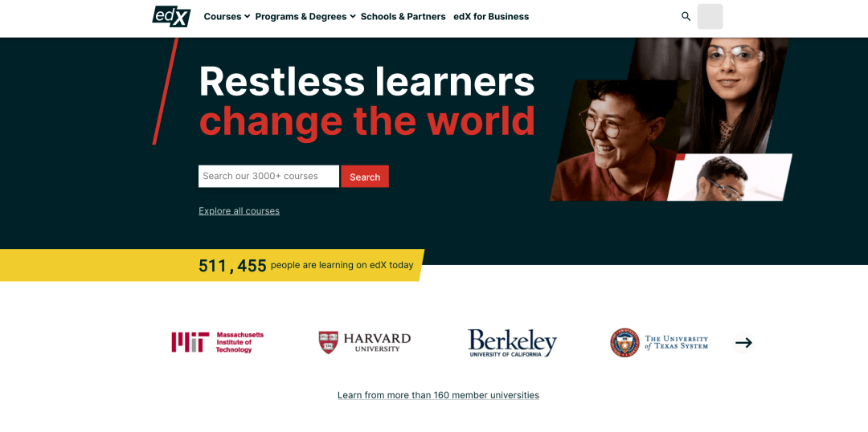The image size is (868, 432).
Task: Expand the Courses dropdown menu
Action: click(x=227, y=16)
